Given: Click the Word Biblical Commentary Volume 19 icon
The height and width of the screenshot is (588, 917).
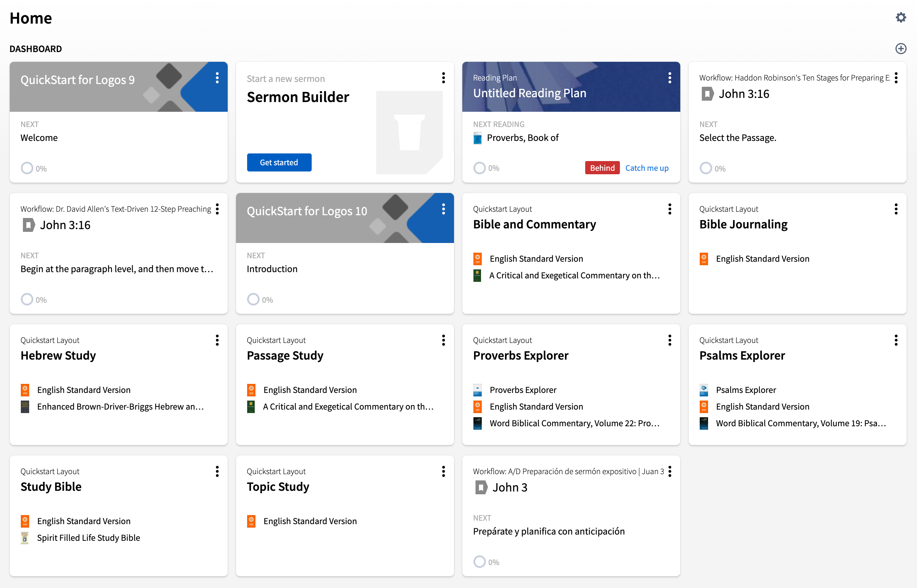Looking at the screenshot, I should [x=704, y=423].
